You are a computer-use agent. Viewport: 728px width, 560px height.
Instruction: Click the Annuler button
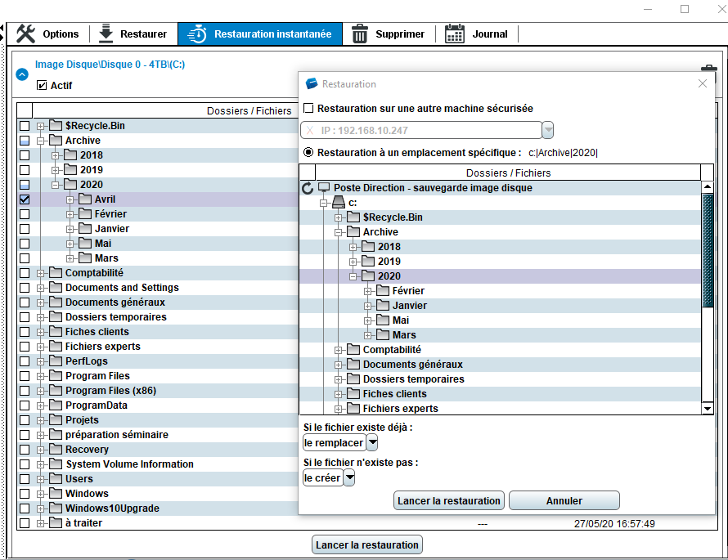564,500
